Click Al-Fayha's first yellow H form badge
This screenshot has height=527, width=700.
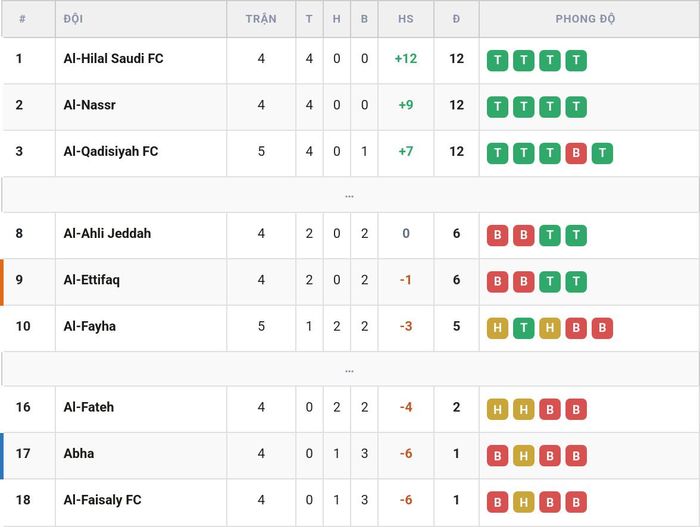point(497,328)
